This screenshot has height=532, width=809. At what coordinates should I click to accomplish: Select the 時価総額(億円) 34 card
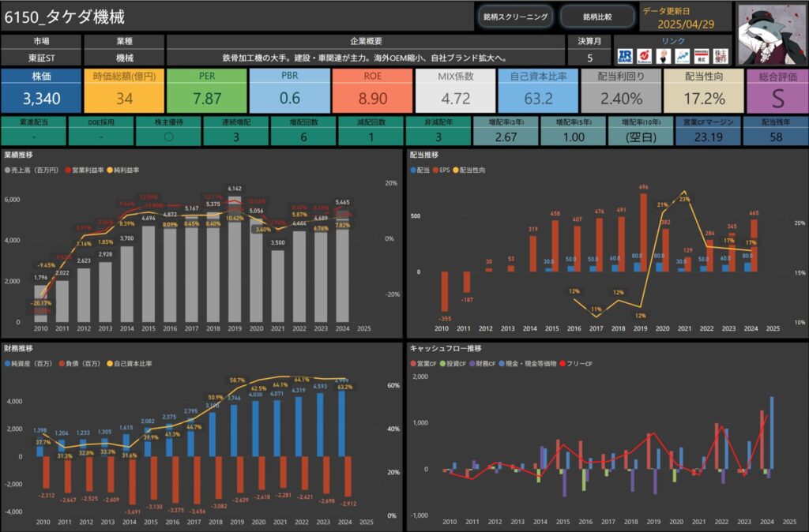click(124, 91)
